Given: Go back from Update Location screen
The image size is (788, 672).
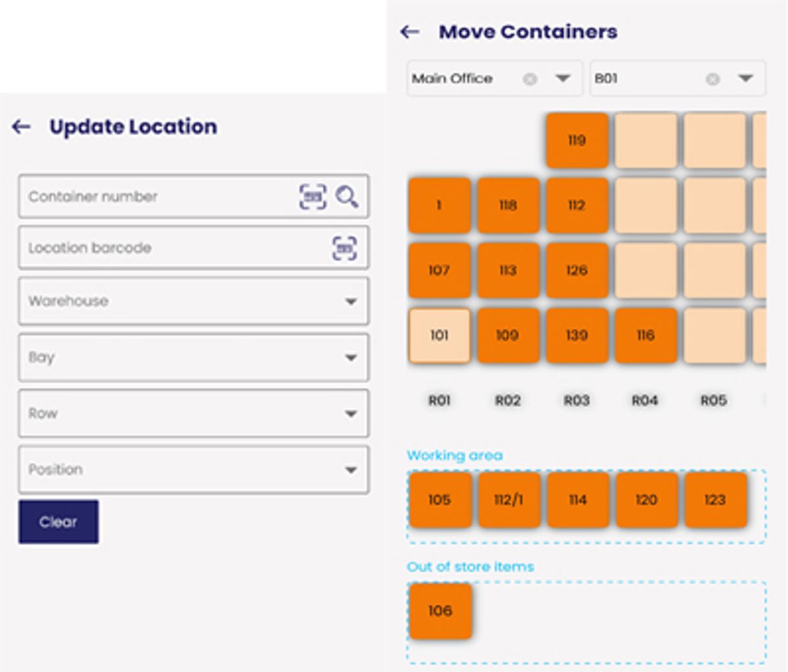Looking at the screenshot, I should click(x=21, y=127).
